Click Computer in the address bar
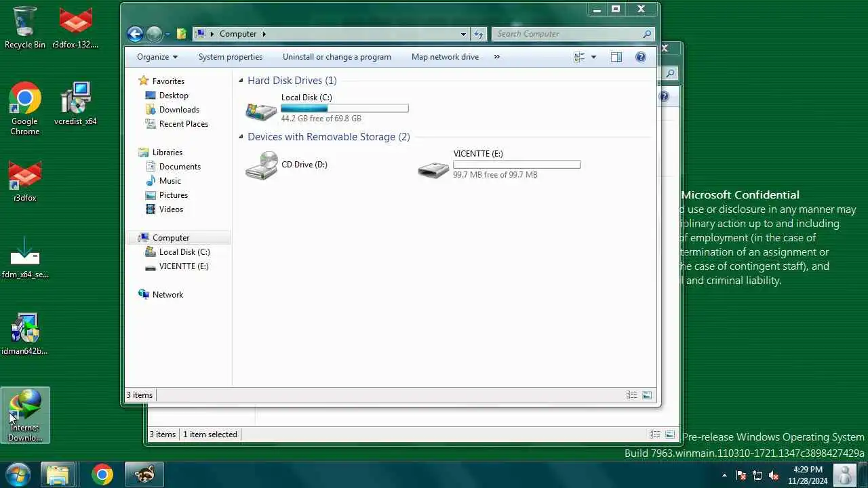Screen dimensions: 868x488 (x=238, y=34)
